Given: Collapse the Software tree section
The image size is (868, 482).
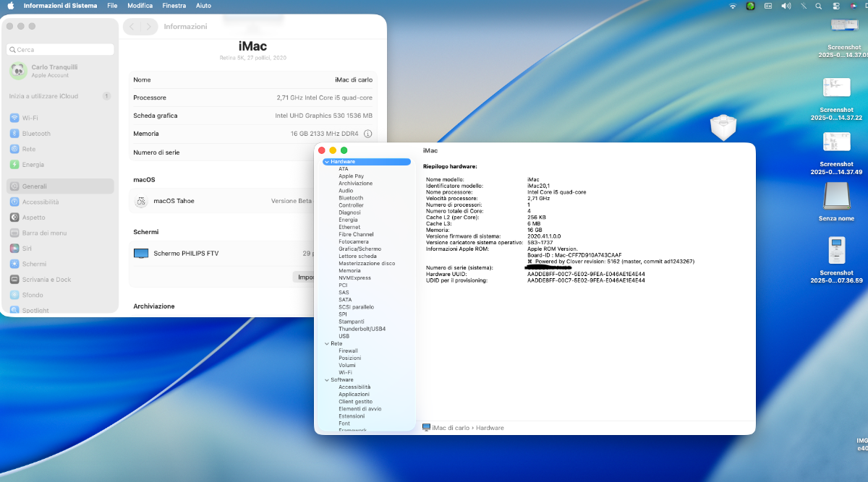Looking at the screenshot, I should (327, 379).
